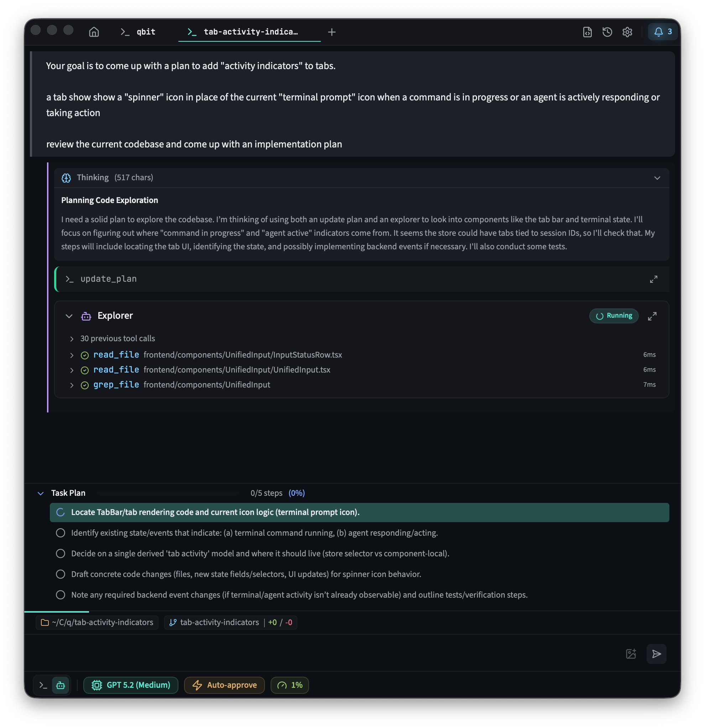Click the Task Plan progress bar
This screenshot has height=728, width=705.
tap(168, 494)
